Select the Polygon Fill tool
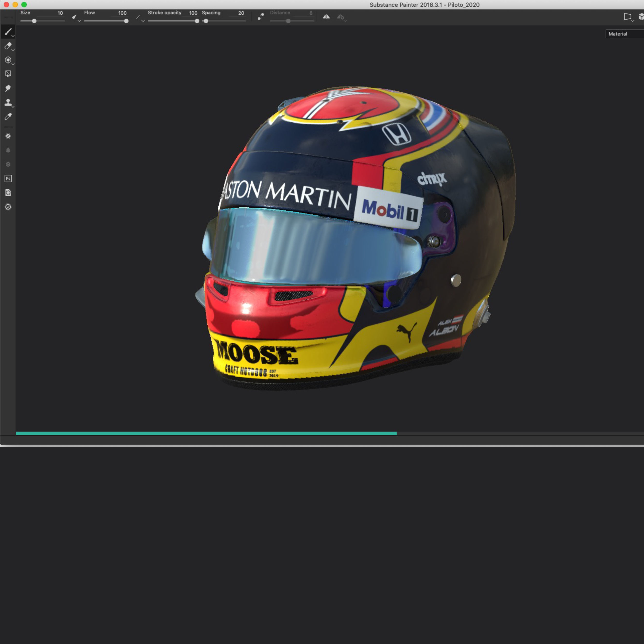 coord(8,74)
